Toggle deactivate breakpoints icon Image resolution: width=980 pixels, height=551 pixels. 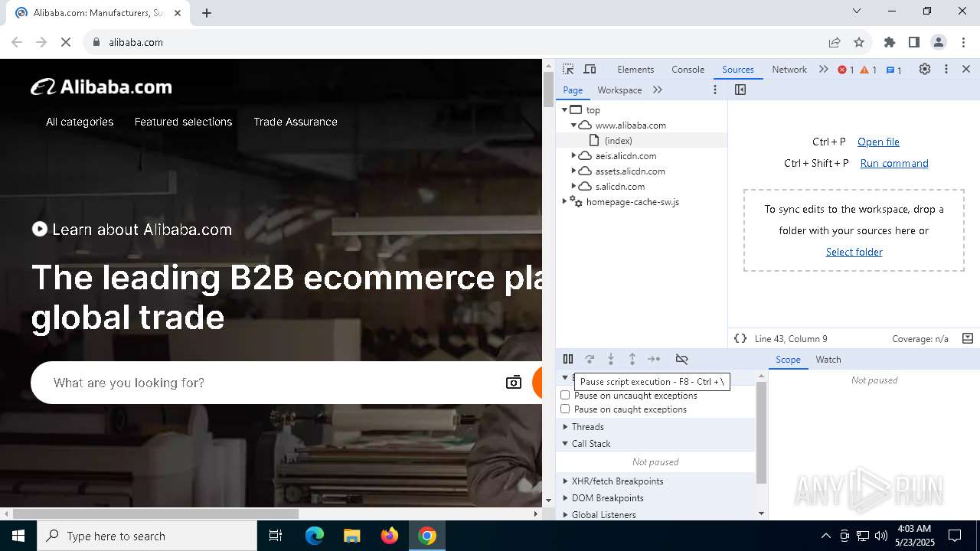click(x=681, y=359)
